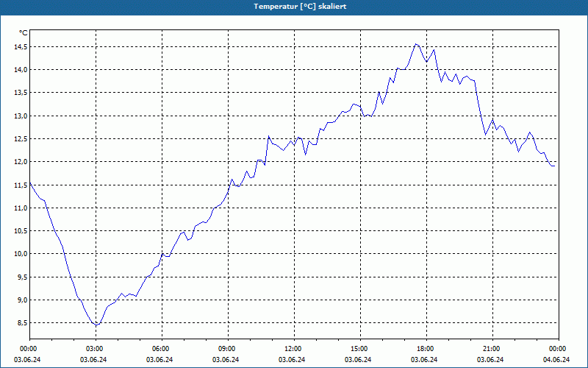This screenshot has height=368, width=588.
Task: Click the chart title 'Temperatur [°C] skaliert'
Action: [300, 7]
